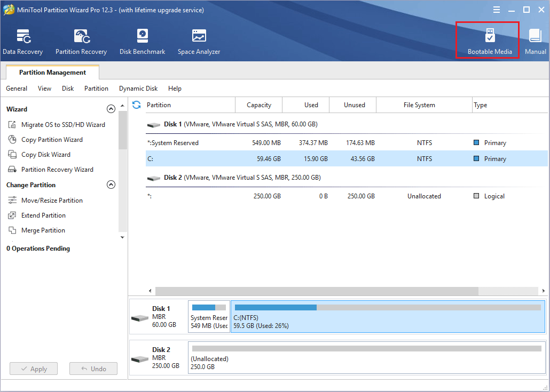Image resolution: width=550 pixels, height=392 pixels.
Task: Select System Reserved block in disk map
Action: (x=209, y=316)
